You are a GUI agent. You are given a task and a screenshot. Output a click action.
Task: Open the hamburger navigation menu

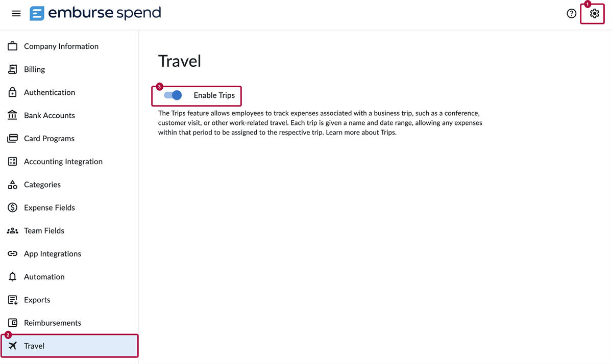click(16, 13)
